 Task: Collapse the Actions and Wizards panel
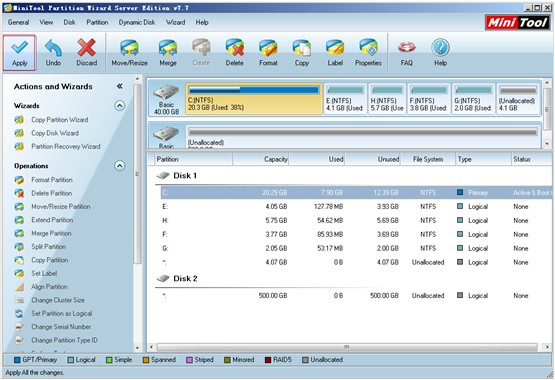pos(120,86)
